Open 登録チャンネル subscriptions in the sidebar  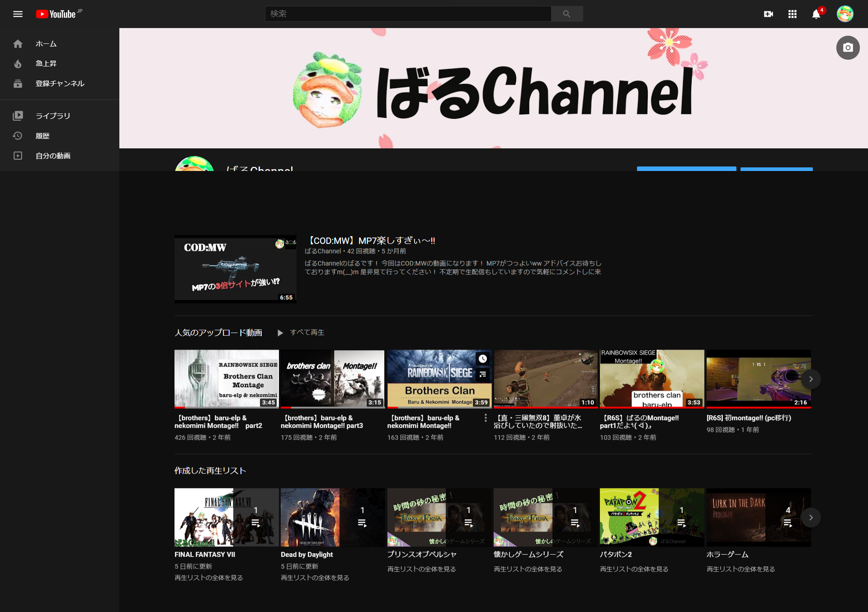click(x=60, y=84)
